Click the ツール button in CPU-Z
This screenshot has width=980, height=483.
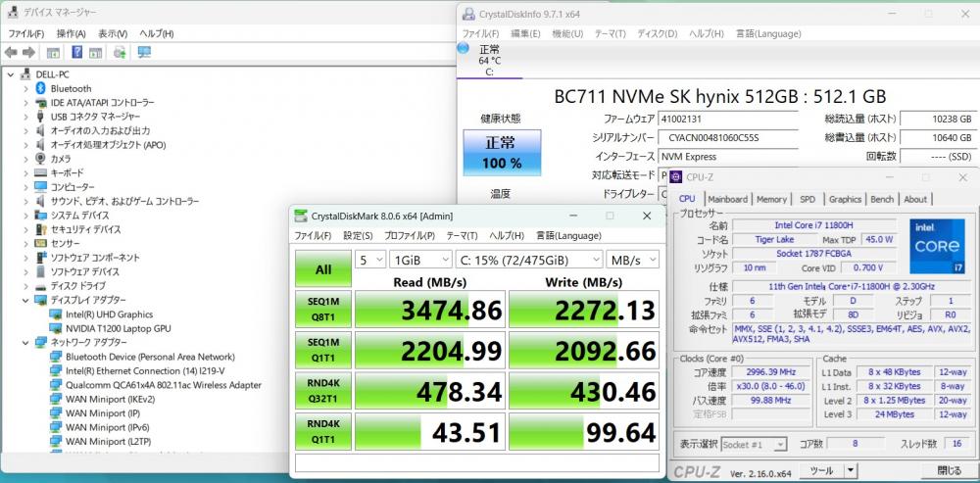pyautogui.click(x=820, y=470)
